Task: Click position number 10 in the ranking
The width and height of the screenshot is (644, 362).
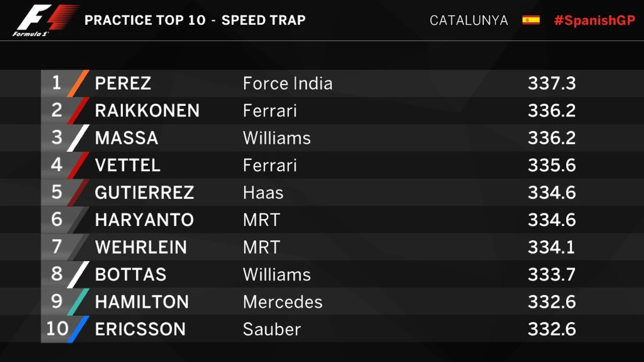Action: (x=57, y=329)
